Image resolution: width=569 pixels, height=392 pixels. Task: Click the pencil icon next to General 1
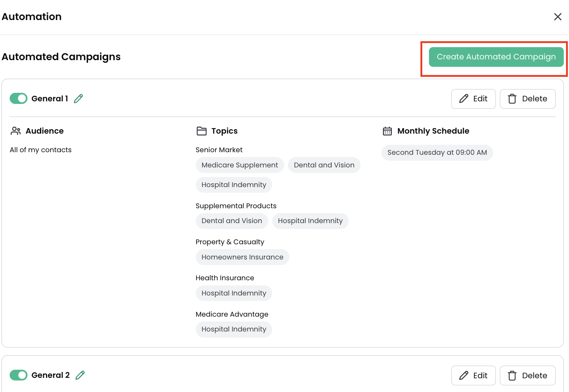(x=78, y=99)
